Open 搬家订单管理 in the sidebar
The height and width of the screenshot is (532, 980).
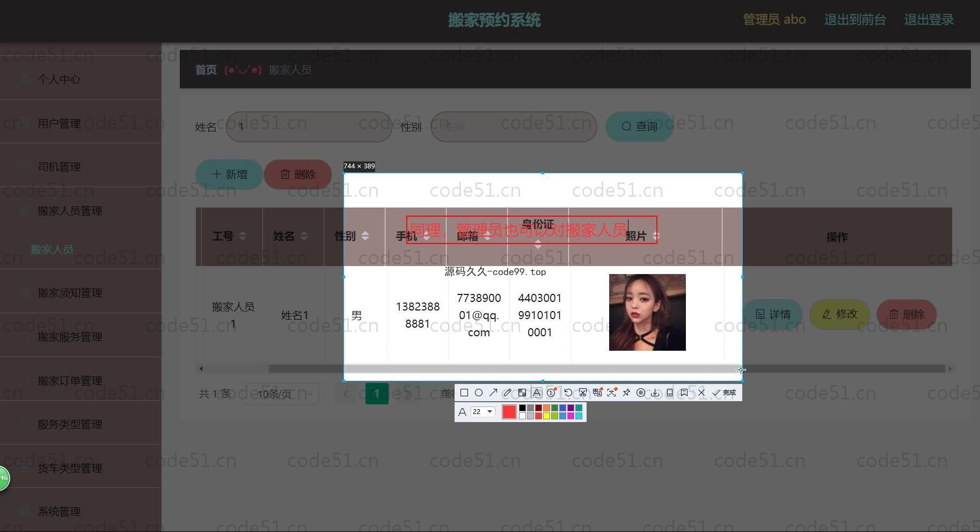[x=70, y=381]
